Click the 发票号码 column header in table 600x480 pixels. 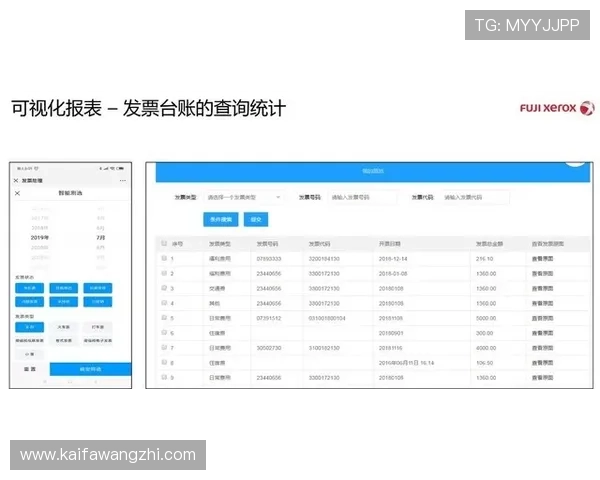(x=267, y=244)
